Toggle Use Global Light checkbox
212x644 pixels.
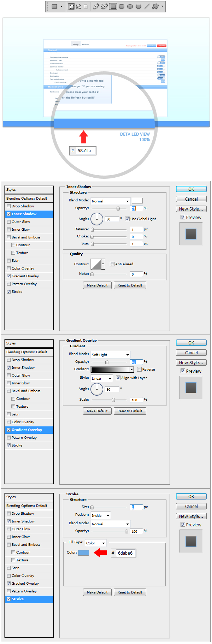coord(127,219)
